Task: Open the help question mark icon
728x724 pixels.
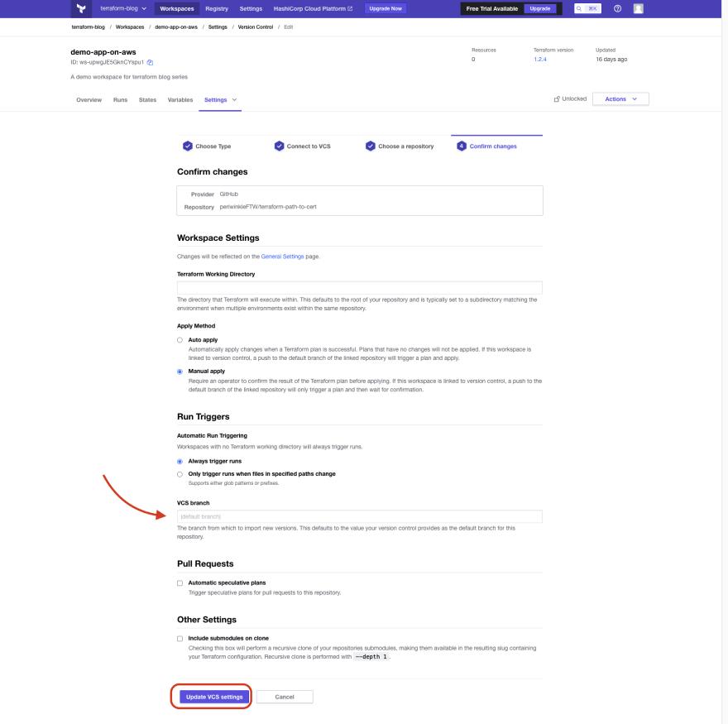Action: 617,8
